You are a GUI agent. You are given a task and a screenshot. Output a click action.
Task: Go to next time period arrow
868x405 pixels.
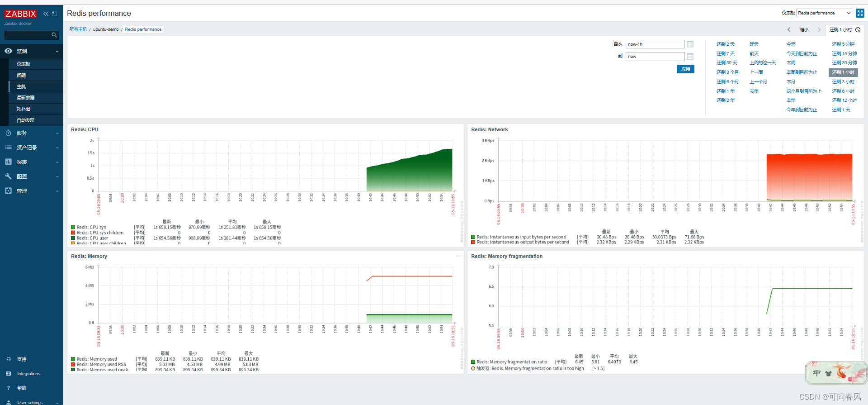[x=819, y=29]
